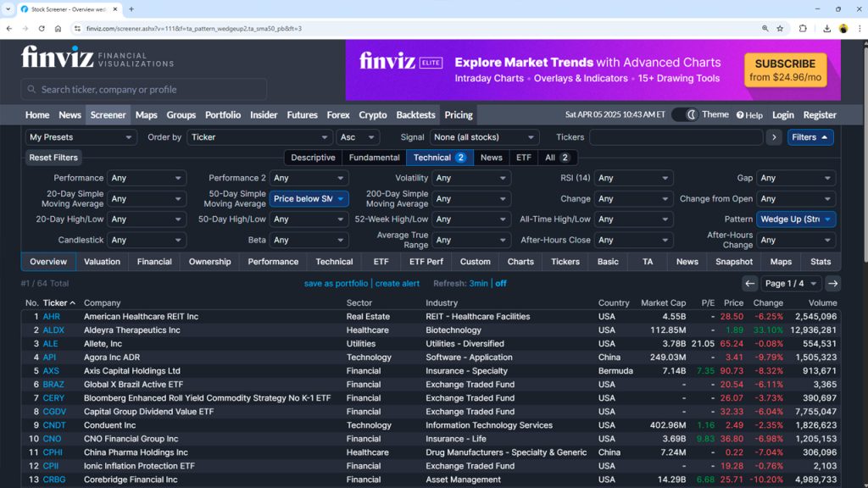The image size is (868, 488).
Task: Switch to the Snapshot view tab
Action: 733,262
